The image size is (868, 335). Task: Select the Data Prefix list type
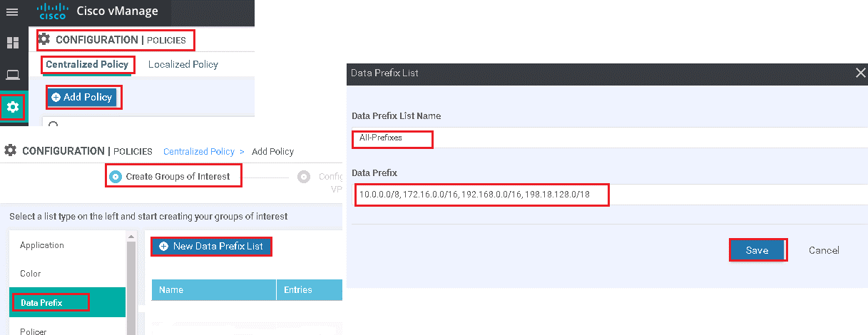pyautogui.click(x=67, y=302)
